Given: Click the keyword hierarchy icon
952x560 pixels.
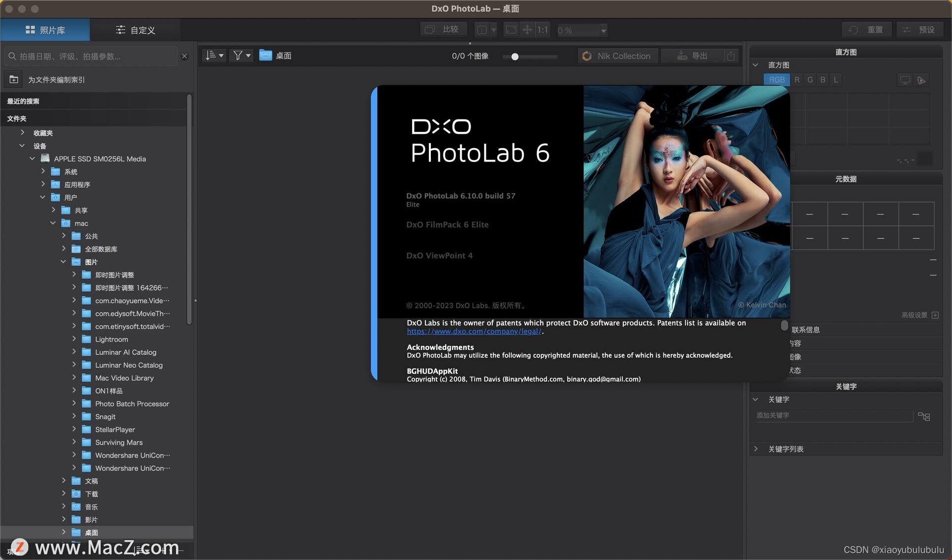Looking at the screenshot, I should tap(924, 416).
